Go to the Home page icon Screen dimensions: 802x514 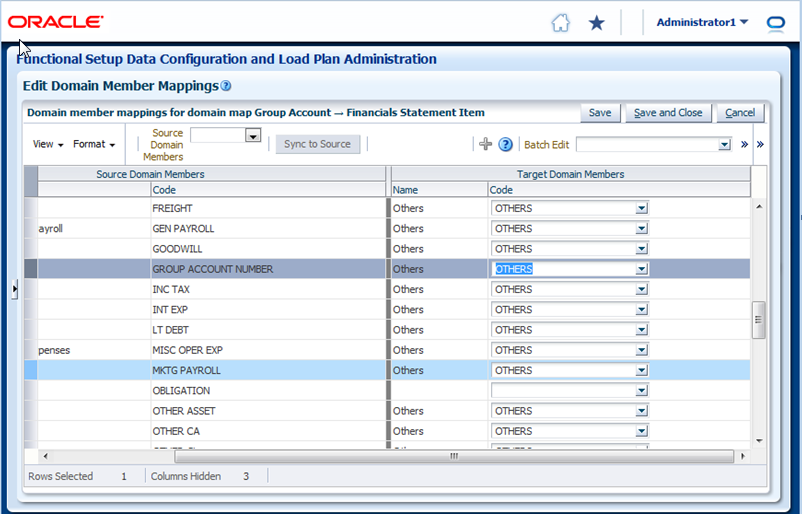pos(561,23)
